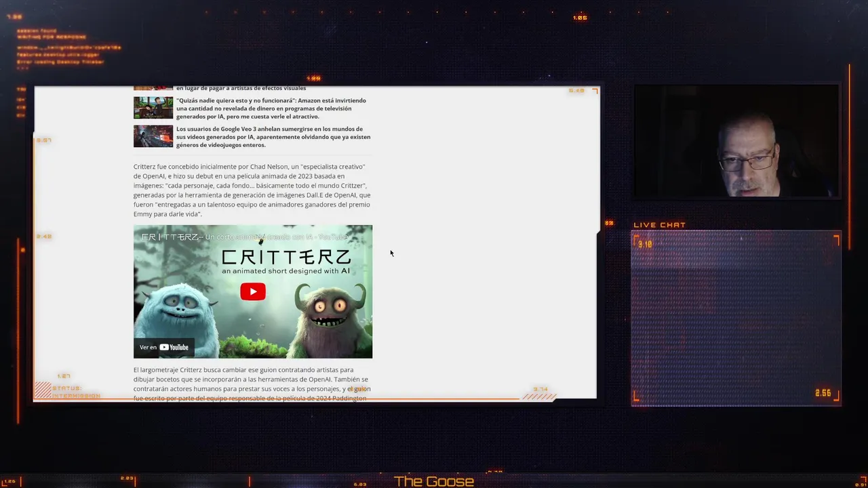Open the Google Veo 3 article link
This screenshot has width=868, height=488.
coord(273,137)
